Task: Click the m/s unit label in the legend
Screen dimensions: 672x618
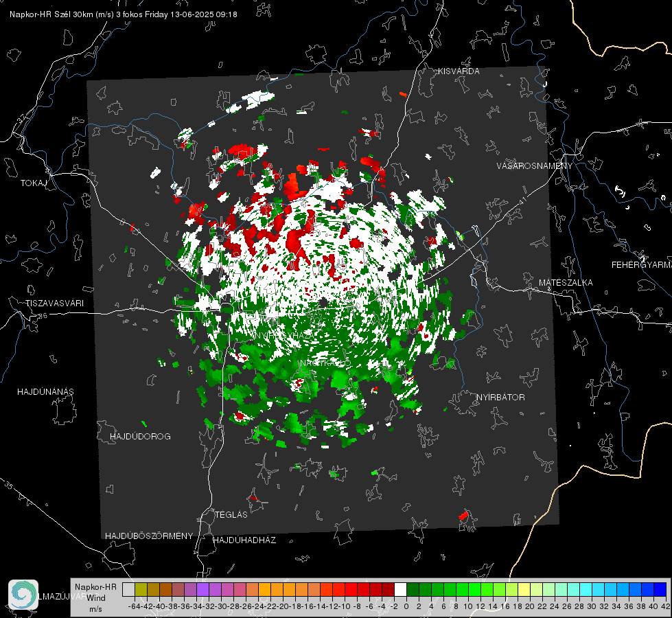Action: (x=95, y=609)
